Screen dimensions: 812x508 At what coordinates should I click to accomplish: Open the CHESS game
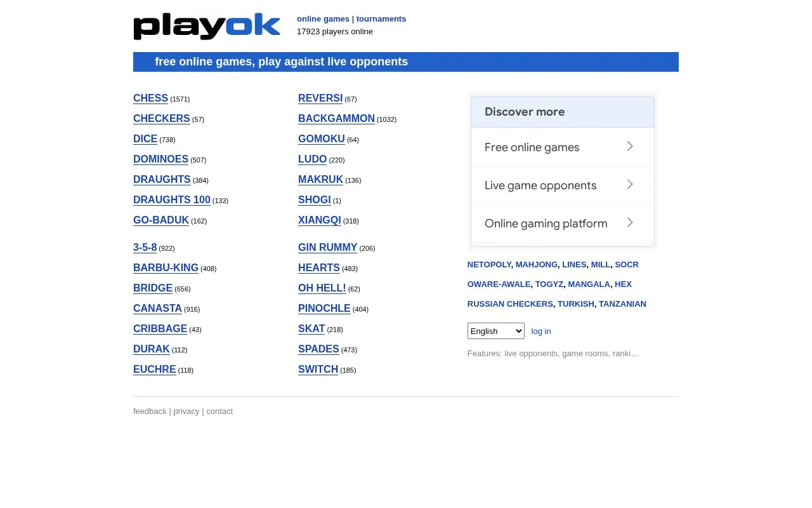pos(150,98)
